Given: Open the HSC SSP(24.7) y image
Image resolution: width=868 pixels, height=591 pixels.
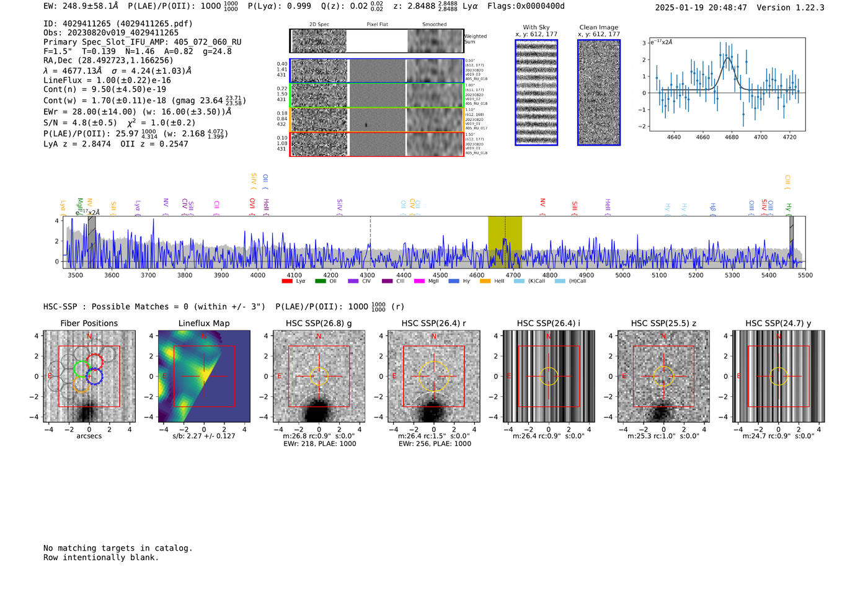Looking at the screenshot, I should [x=779, y=376].
